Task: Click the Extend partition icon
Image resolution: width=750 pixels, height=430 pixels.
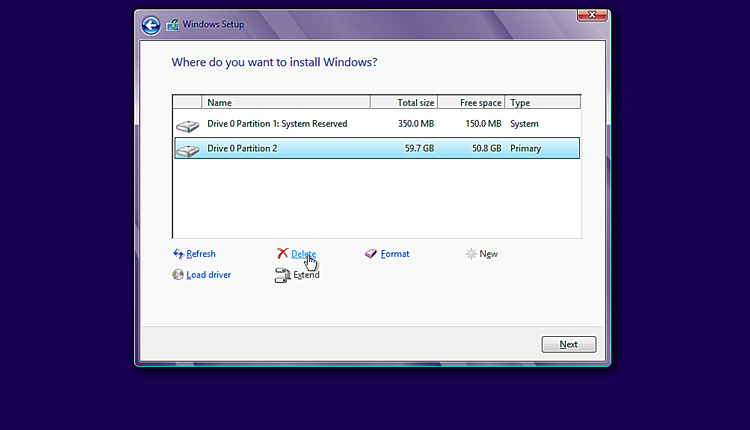Action: 282,275
